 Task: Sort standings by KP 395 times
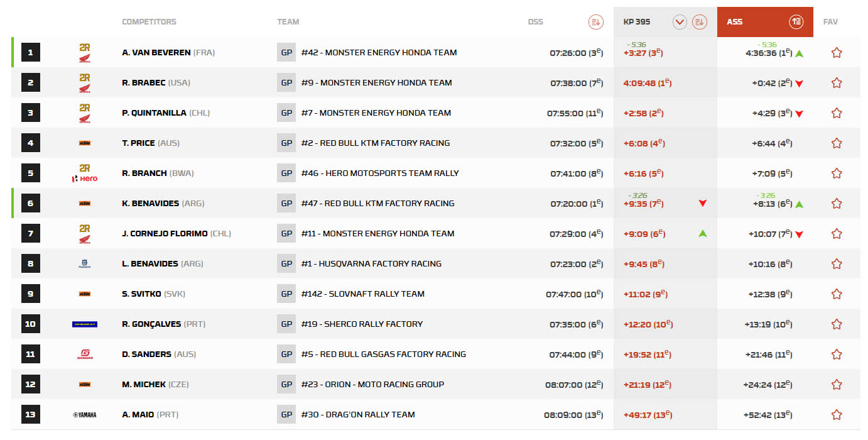click(x=699, y=22)
